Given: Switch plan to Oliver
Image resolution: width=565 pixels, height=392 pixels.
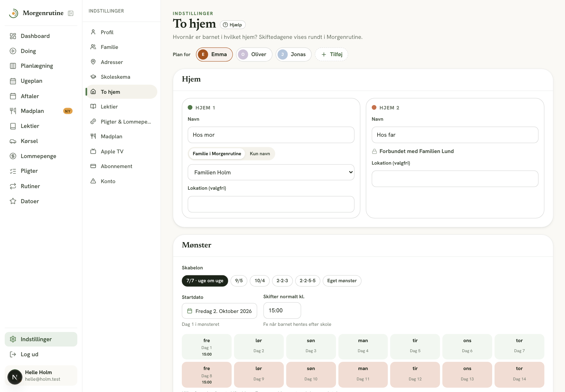Looking at the screenshot, I should click(x=254, y=55).
